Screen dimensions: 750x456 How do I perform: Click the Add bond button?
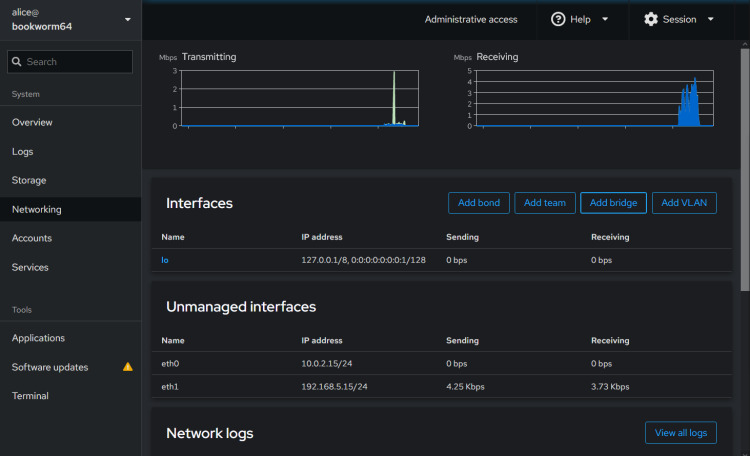pos(479,203)
